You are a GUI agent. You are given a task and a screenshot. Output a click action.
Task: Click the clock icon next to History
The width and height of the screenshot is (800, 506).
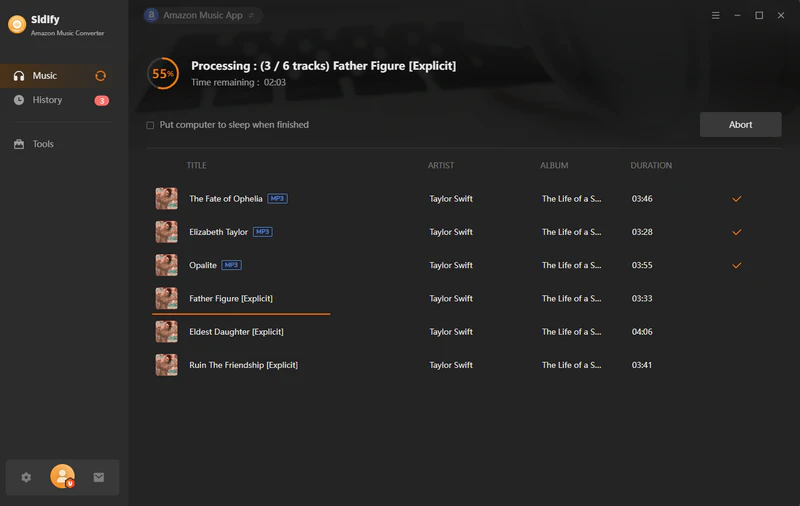pos(19,100)
